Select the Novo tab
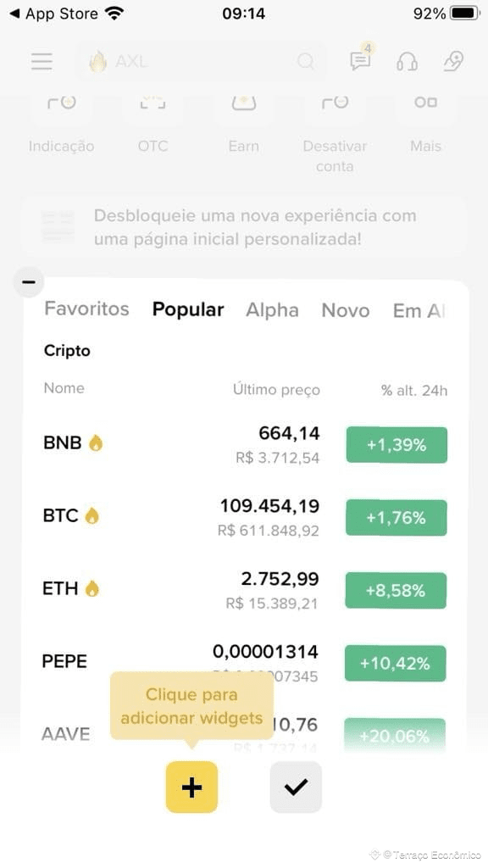The width and height of the screenshot is (488, 868). (x=346, y=310)
